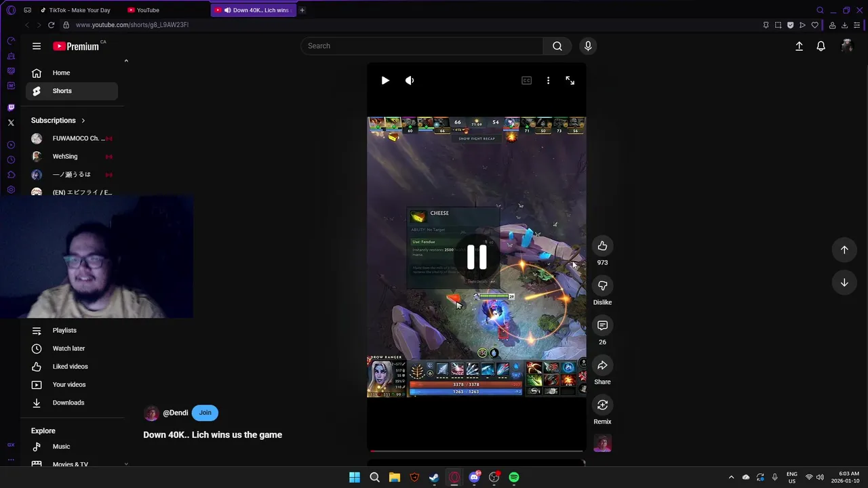Click the YouTube Premium logo
868x488 pixels.
76,46
